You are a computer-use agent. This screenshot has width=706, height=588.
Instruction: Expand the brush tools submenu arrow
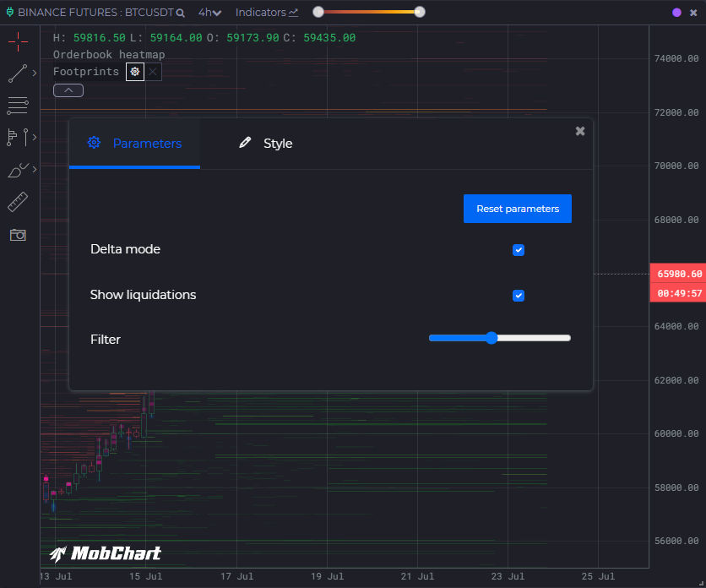(x=35, y=170)
